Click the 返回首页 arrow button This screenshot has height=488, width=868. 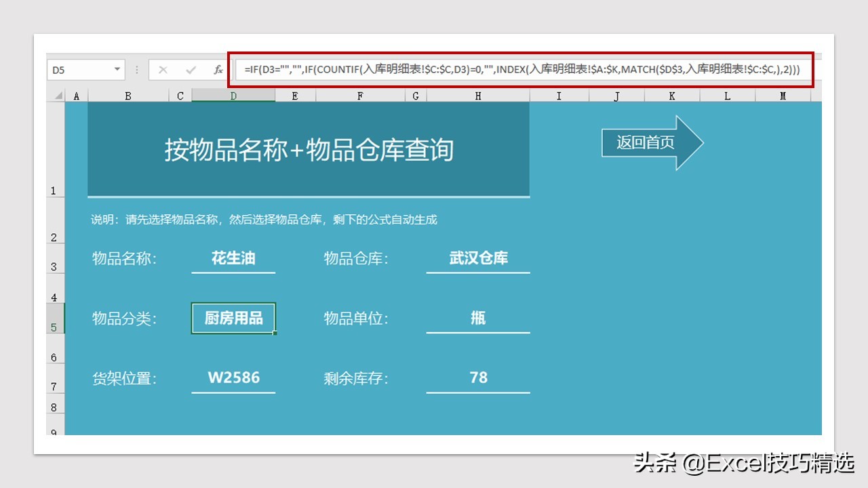pyautogui.click(x=644, y=142)
